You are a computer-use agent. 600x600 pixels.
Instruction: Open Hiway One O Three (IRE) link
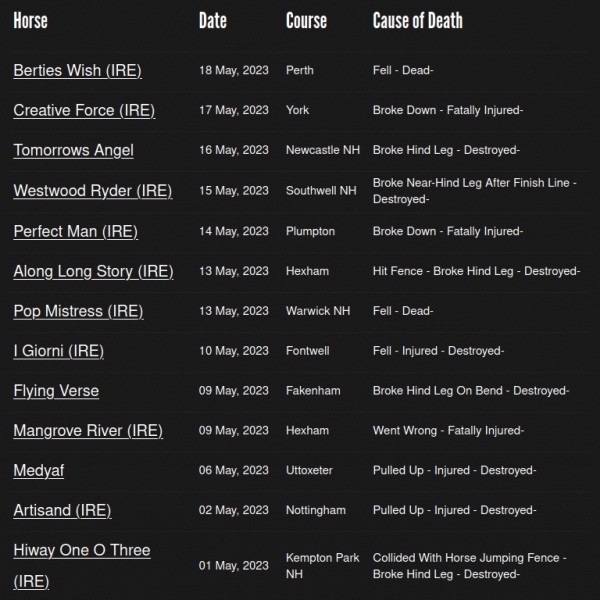point(82,551)
